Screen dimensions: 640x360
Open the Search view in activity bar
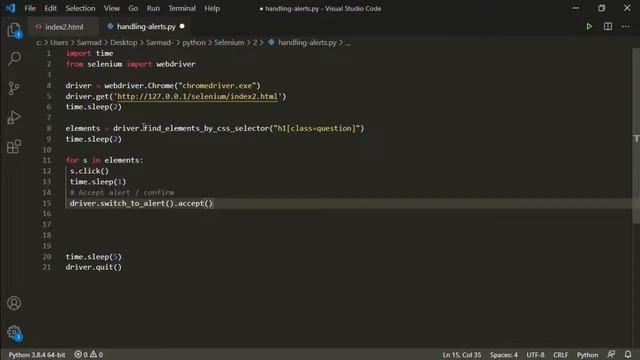click(14, 58)
